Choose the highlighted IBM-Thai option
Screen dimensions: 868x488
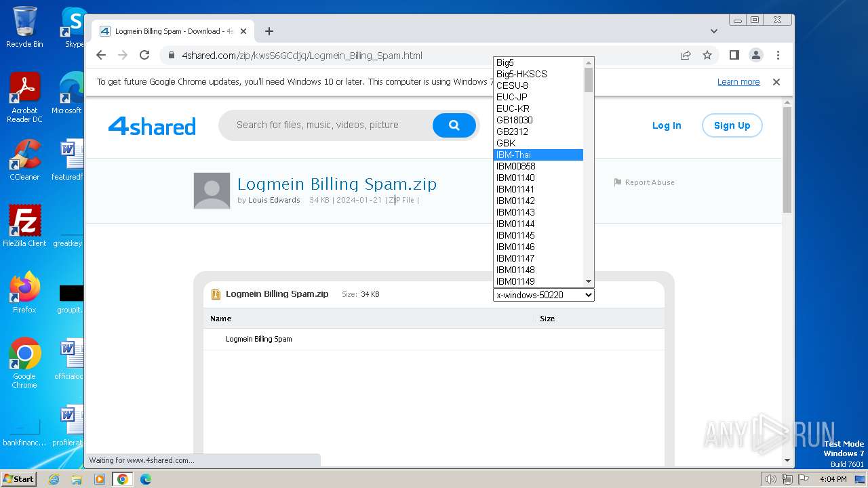(538, 155)
